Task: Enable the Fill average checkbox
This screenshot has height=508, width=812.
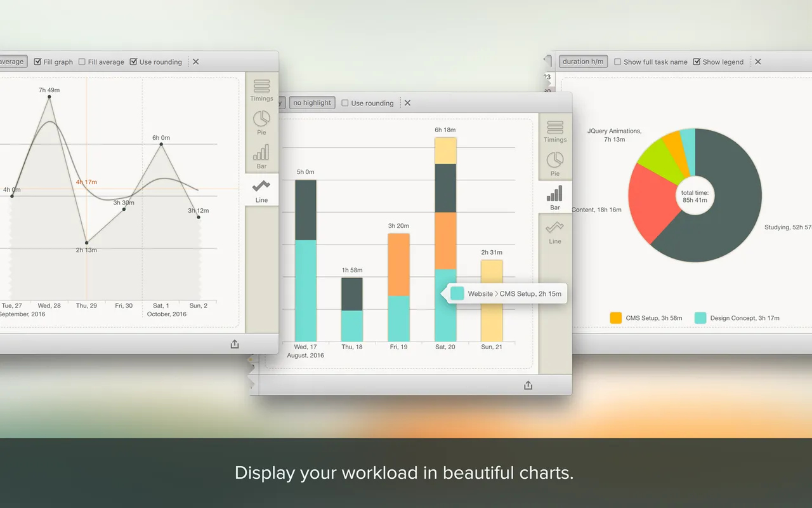Action: pos(82,62)
